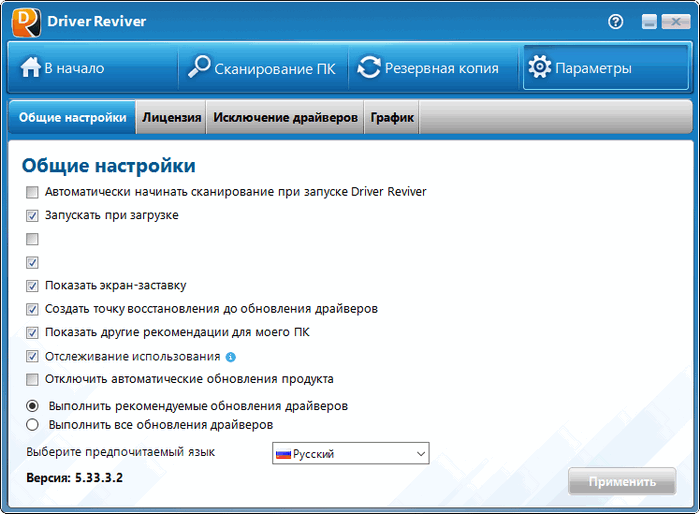The width and height of the screenshot is (700, 514).
Task: Go to В начало section
Action: tap(92, 67)
